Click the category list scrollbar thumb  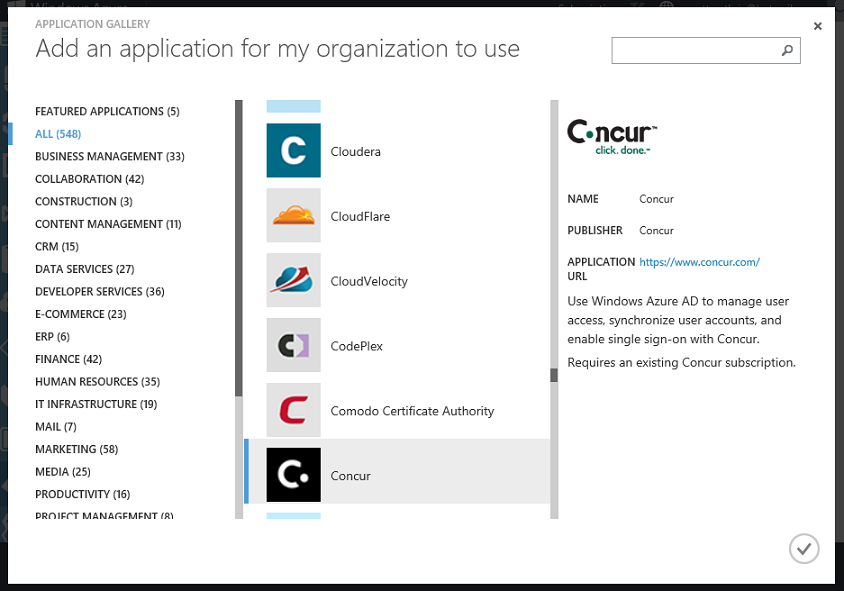238,248
